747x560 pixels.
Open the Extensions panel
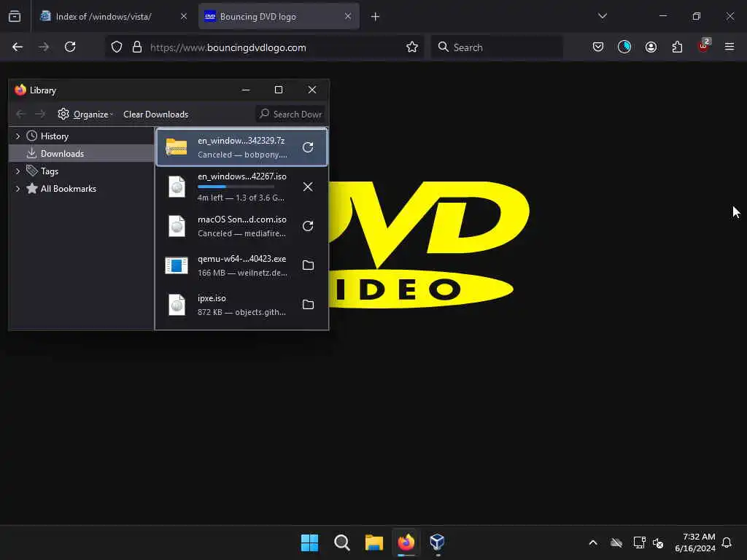677,47
